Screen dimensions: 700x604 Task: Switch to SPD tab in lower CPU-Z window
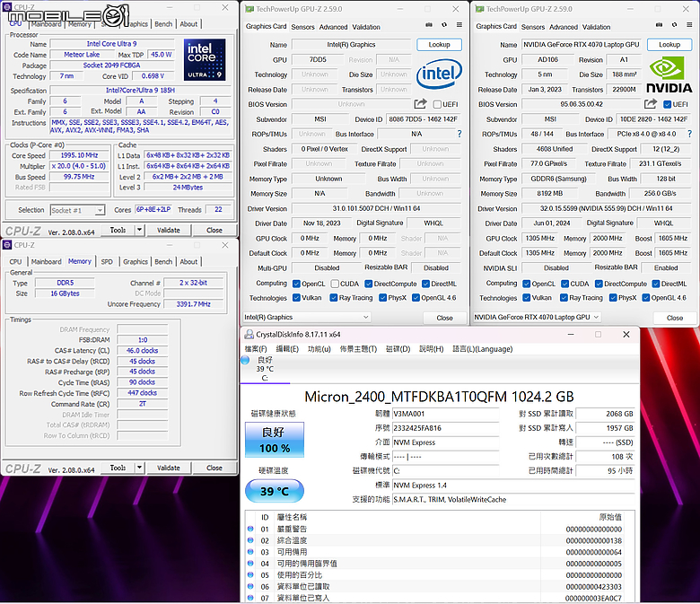[x=107, y=261]
